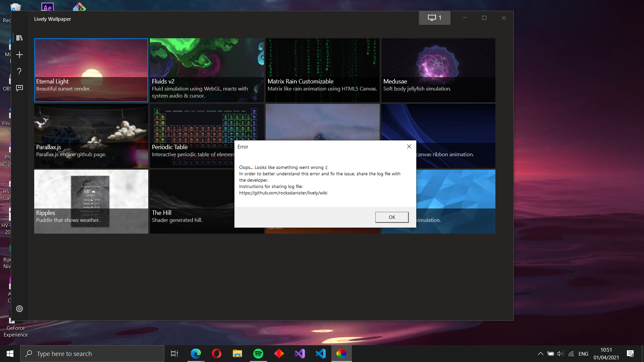
Task: Open Task View on taskbar
Action: coord(174,354)
